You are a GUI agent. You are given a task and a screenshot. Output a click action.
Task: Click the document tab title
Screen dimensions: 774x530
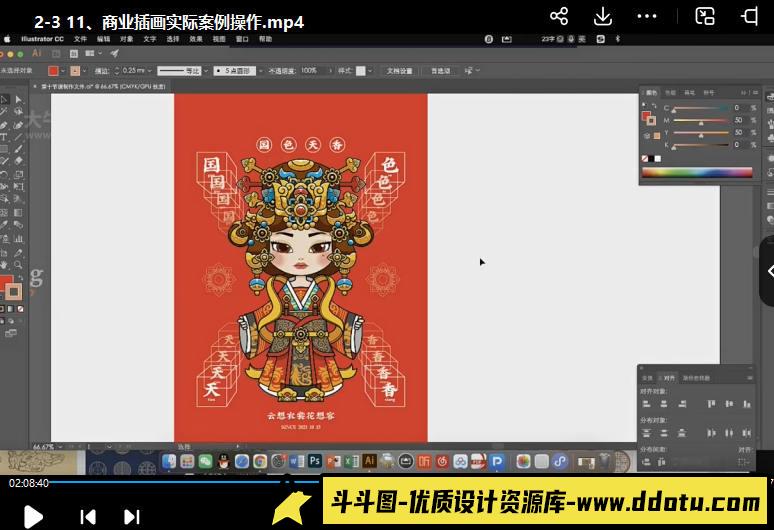click(103, 86)
